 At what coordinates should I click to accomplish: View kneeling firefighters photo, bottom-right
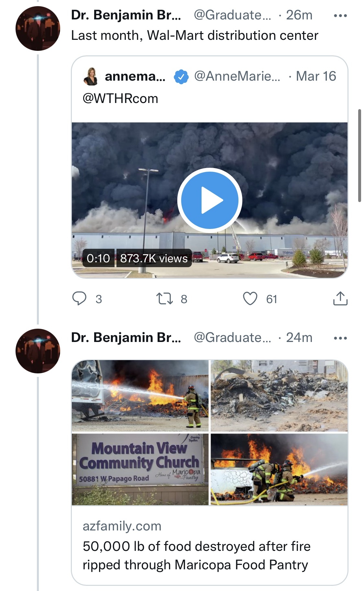click(x=279, y=469)
